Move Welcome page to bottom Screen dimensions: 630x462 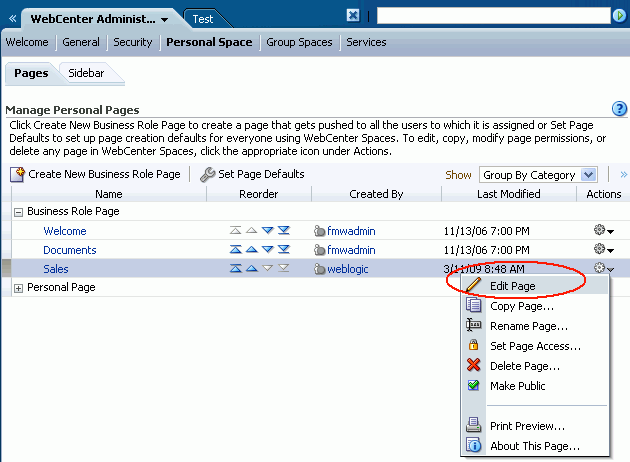click(284, 230)
